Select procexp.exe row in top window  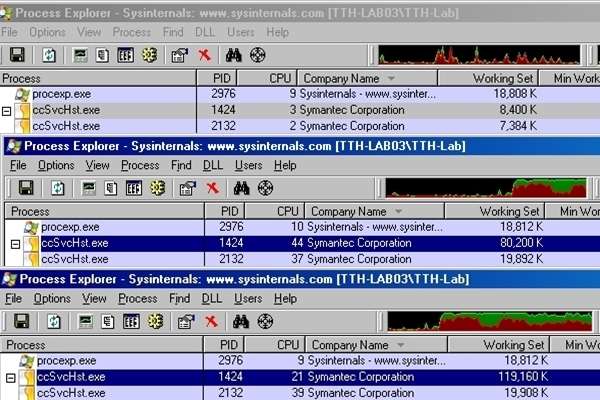pyautogui.click(x=300, y=94)
